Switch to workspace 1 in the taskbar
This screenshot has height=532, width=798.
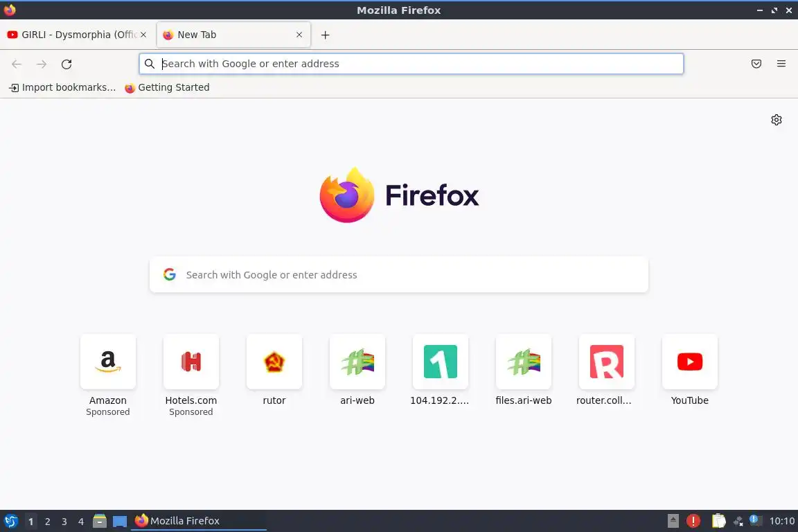click(31, 522)
